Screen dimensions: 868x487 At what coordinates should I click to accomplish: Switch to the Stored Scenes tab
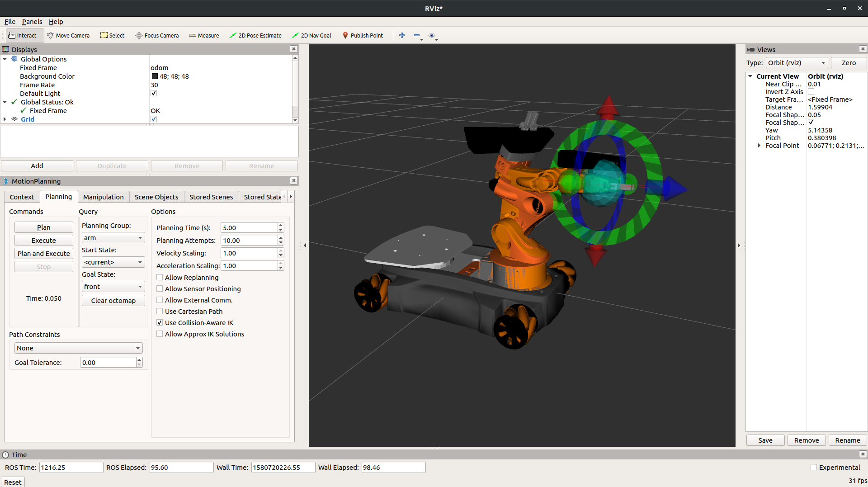tap(211, 197)
